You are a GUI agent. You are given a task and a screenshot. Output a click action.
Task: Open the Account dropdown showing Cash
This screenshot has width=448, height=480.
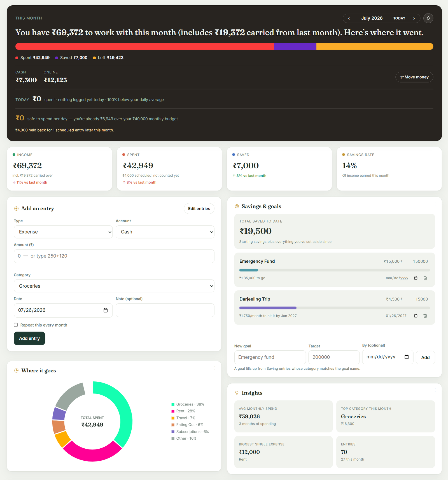[x=165, y=232]
